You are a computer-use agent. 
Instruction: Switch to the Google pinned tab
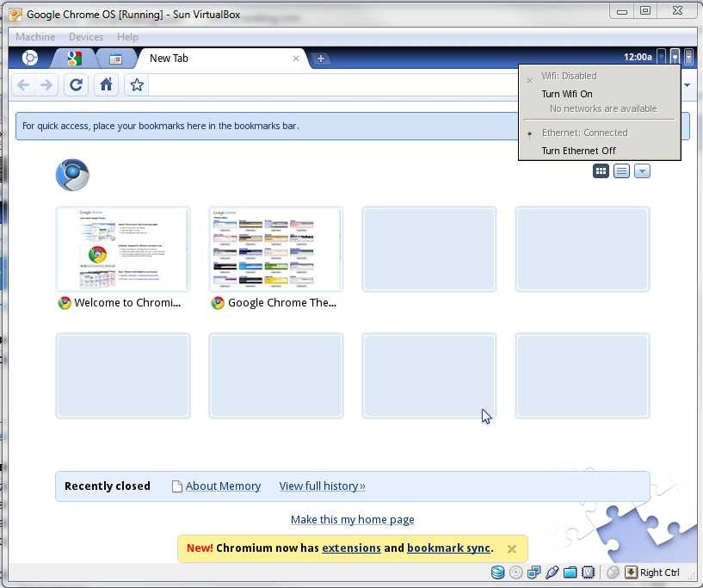point(74,59)
